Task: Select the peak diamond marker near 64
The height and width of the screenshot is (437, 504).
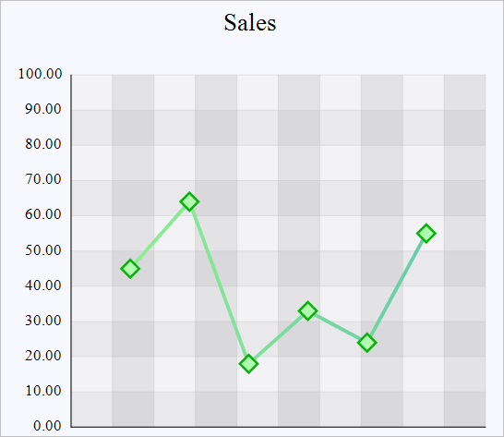Action: (x=189, y=201)
